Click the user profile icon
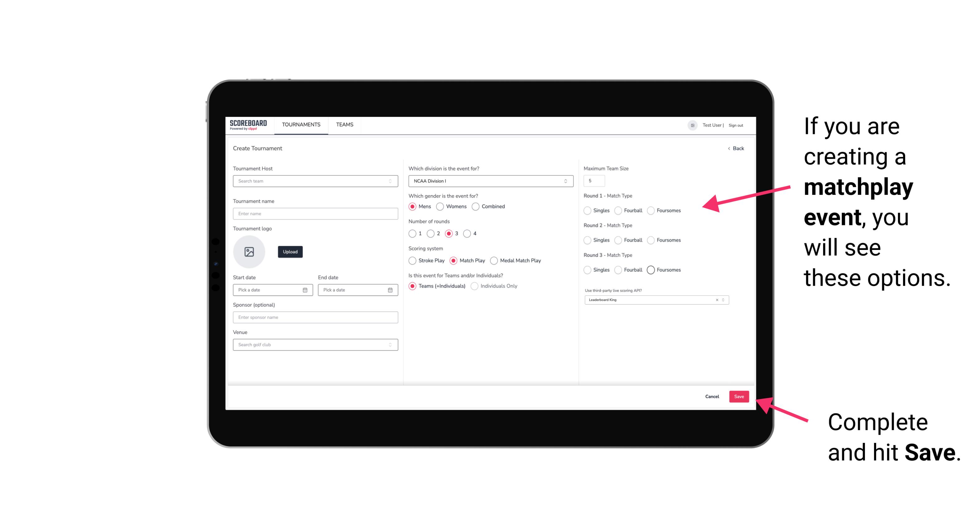This screenshot has width=980, height=527. pos(690,125)
